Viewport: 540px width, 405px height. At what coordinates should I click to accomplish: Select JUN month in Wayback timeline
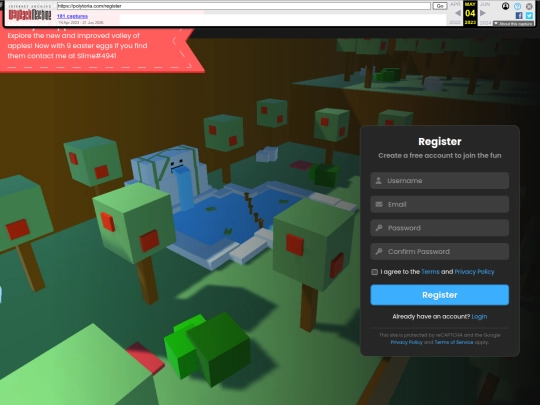pyautogui.click(x=485, y=4)
